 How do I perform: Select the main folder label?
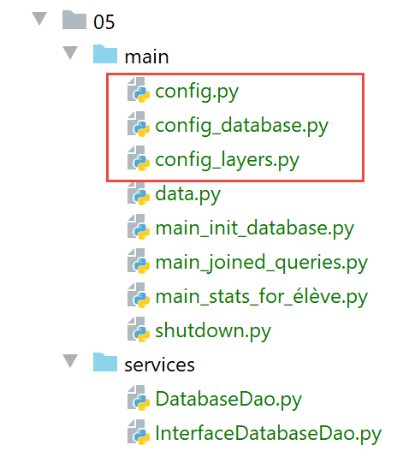click(146, 57)
